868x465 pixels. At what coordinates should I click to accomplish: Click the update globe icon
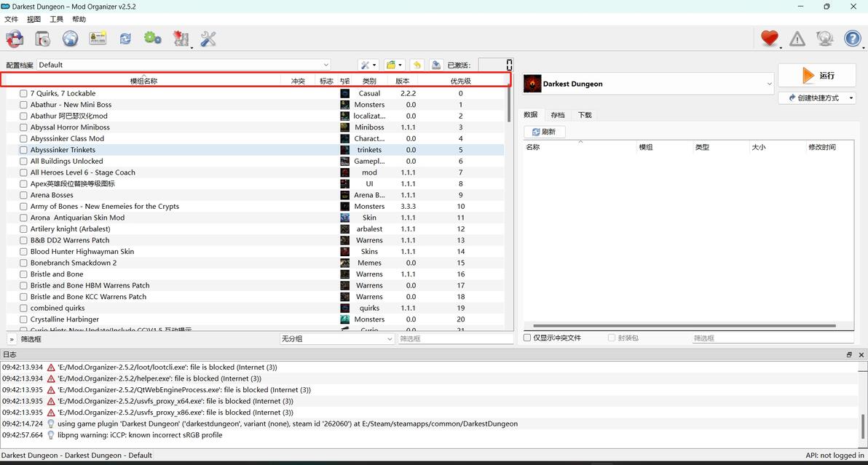[x=825, y=38]
